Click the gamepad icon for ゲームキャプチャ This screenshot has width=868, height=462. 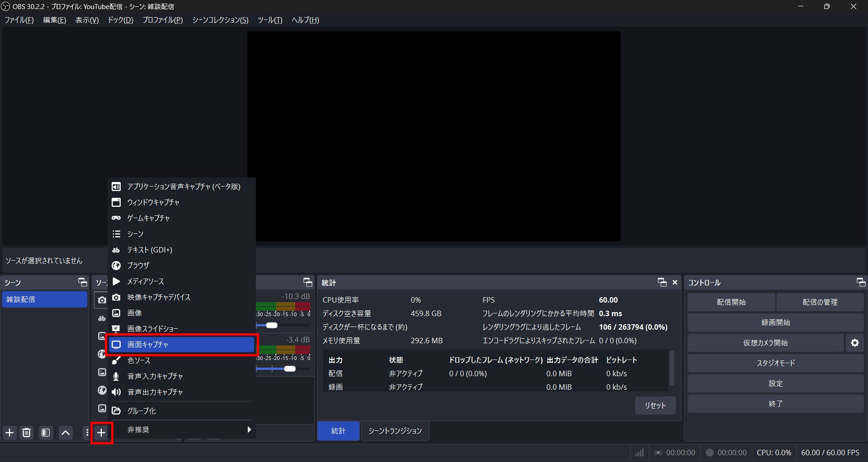pyautogui.click(x=116, y=218)
